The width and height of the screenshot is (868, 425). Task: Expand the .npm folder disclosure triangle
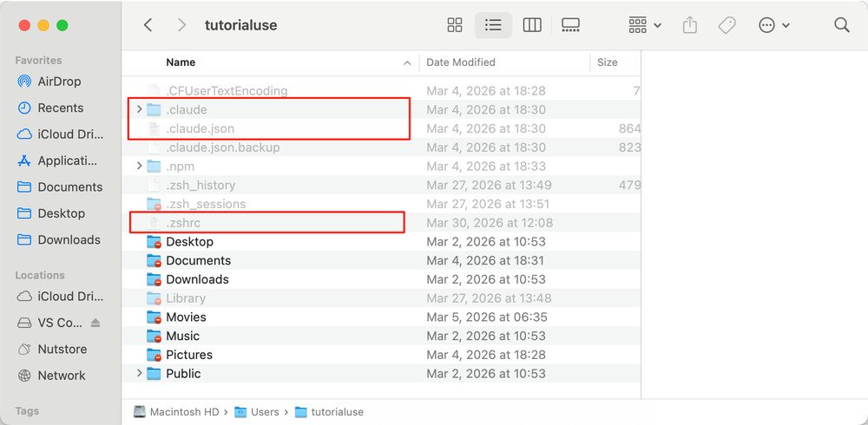(x=139, y=166)
